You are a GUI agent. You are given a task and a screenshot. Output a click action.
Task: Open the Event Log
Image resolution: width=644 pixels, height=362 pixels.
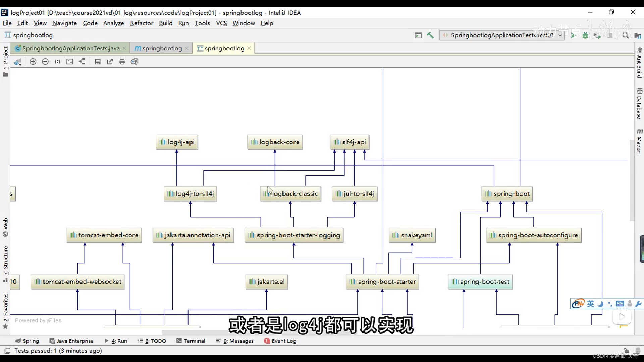tap(280, 341)
